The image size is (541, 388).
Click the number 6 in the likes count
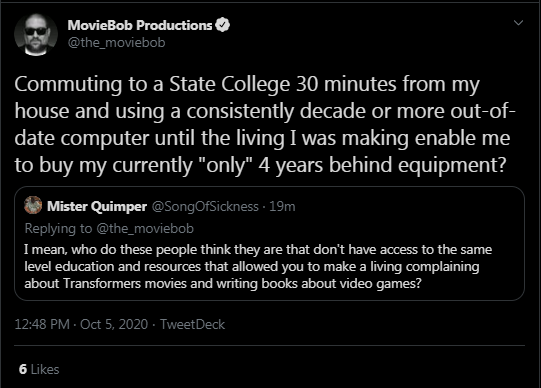23,369
